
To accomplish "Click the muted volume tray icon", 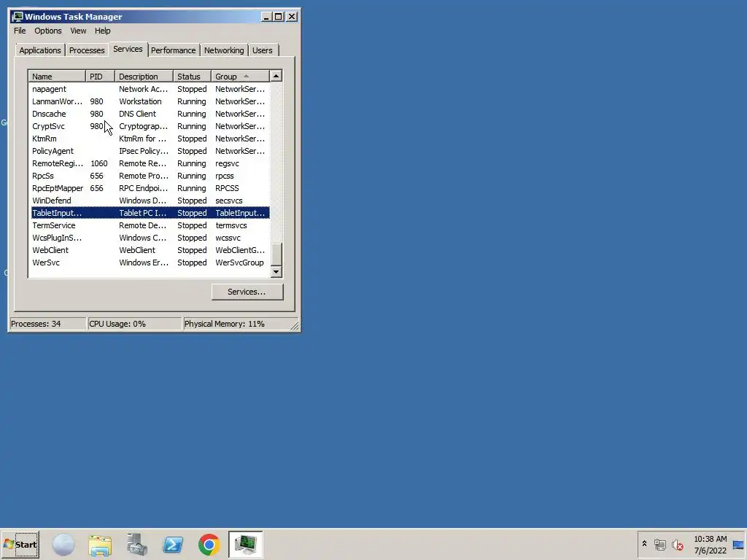I will [677, 544].
